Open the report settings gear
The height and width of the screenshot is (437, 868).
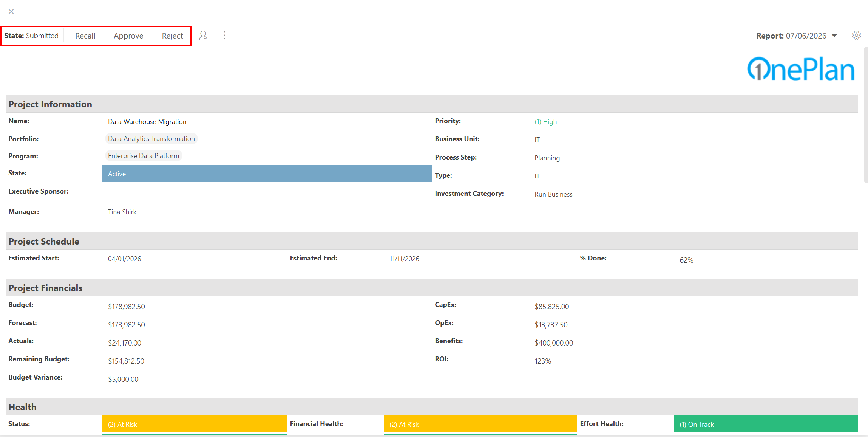[x=856, y=35]
